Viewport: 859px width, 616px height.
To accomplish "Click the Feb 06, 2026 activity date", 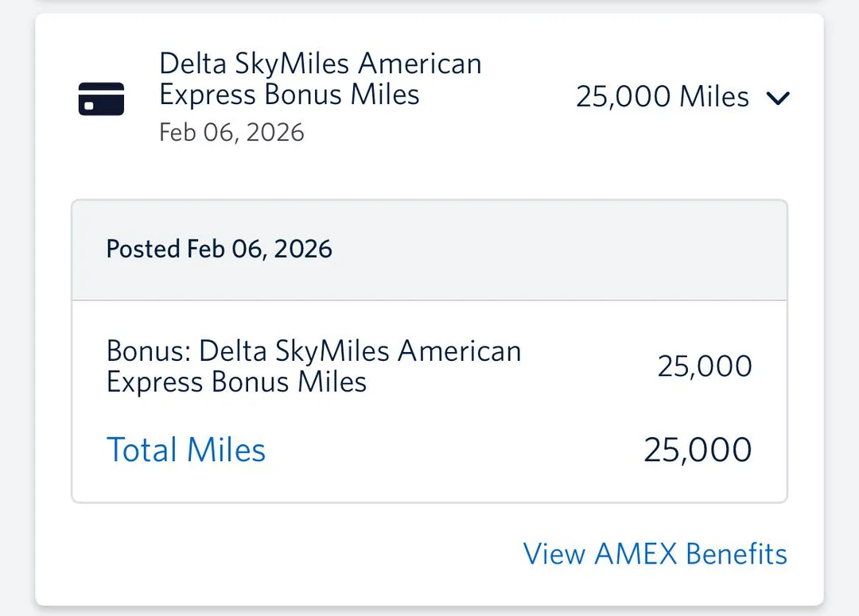I will click(231, 132).
